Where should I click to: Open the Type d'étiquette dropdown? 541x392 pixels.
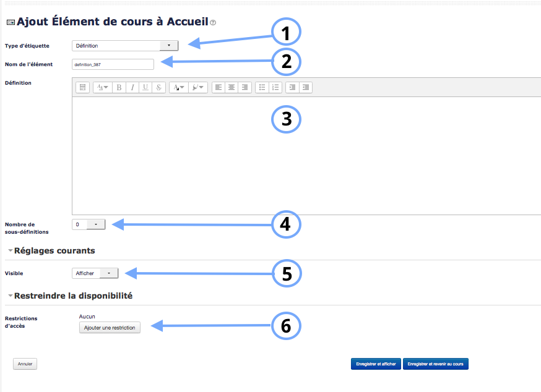tap(126, 45)
